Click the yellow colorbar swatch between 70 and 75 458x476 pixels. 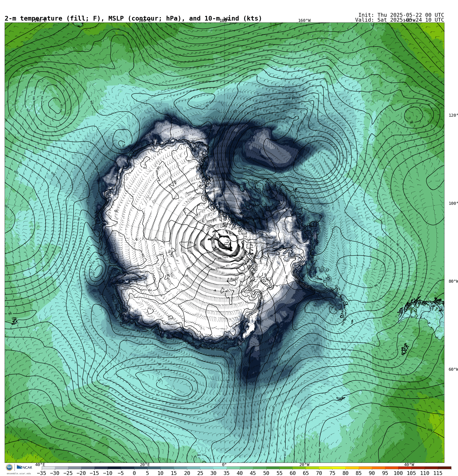coord(326,468)
